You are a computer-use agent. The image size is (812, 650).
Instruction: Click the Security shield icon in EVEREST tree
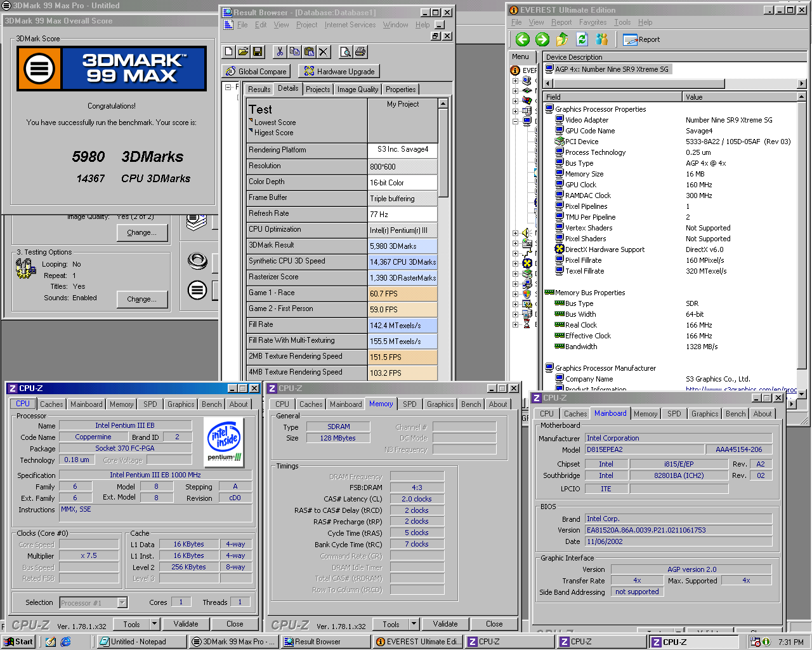pyautogui.click(x=527, y=294)
